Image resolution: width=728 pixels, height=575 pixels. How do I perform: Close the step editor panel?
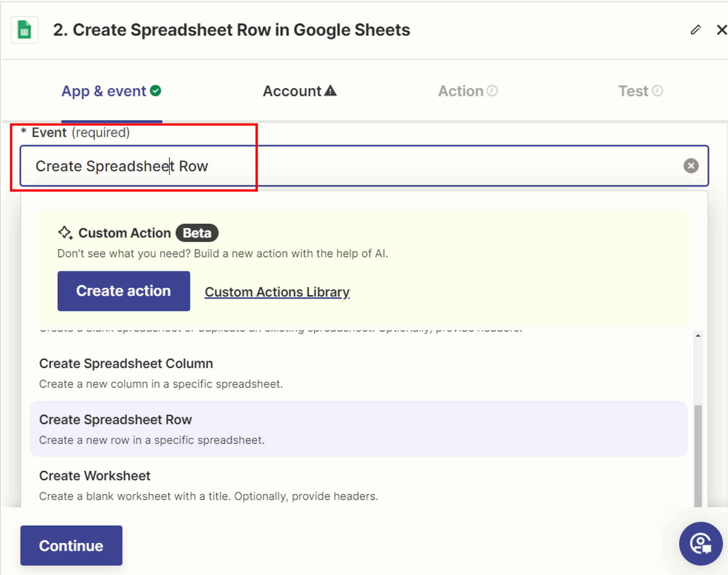click(x=721, y=30)
